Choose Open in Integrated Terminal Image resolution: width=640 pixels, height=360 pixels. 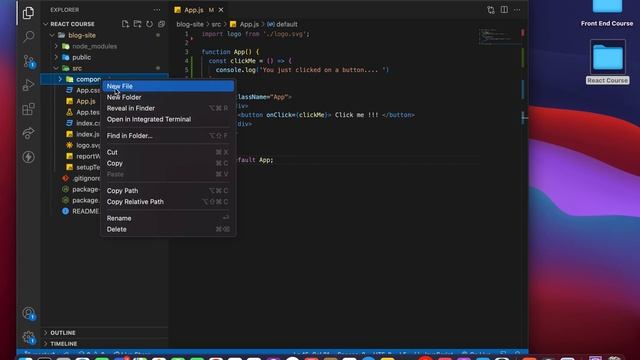point(168,119)
